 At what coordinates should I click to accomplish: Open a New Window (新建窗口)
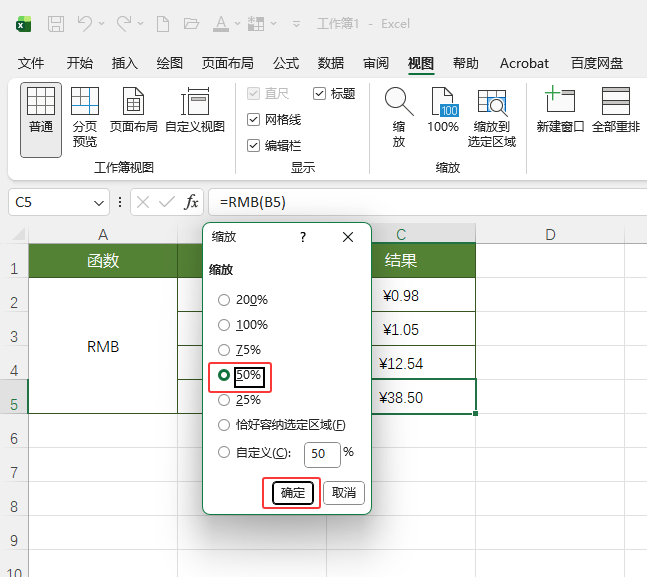point(560,111)
